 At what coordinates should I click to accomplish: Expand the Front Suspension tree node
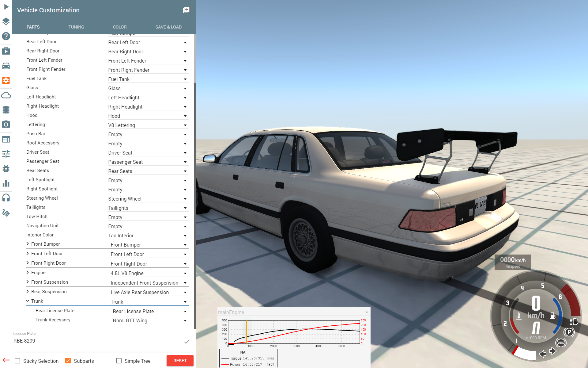(28, 282)
